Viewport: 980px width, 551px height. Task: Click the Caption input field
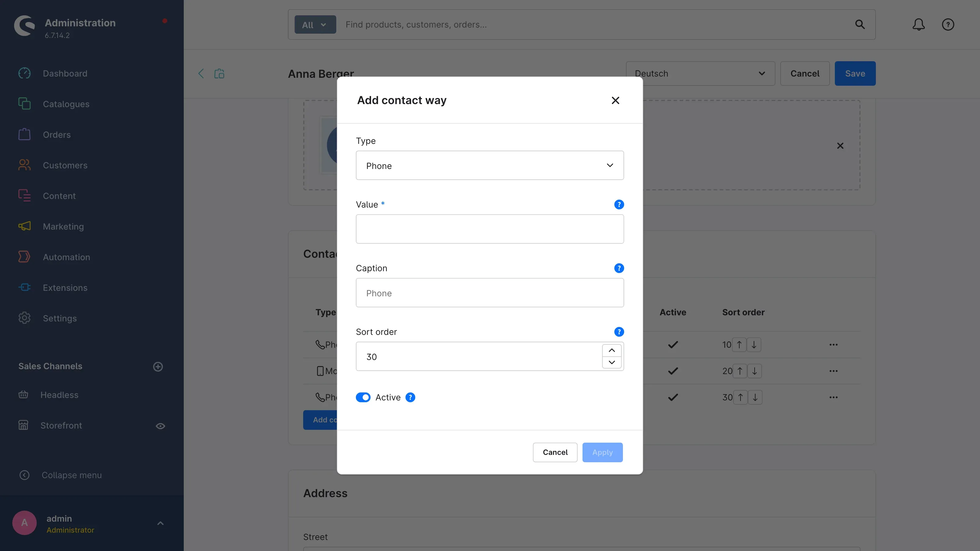(x=490, y=293)
